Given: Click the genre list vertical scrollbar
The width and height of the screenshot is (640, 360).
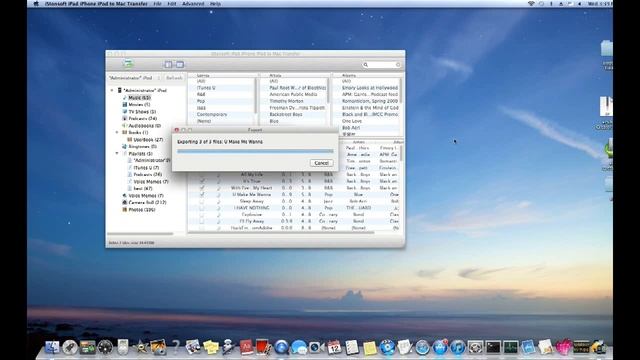Looking at the screenshot, I should pos(257,96).
